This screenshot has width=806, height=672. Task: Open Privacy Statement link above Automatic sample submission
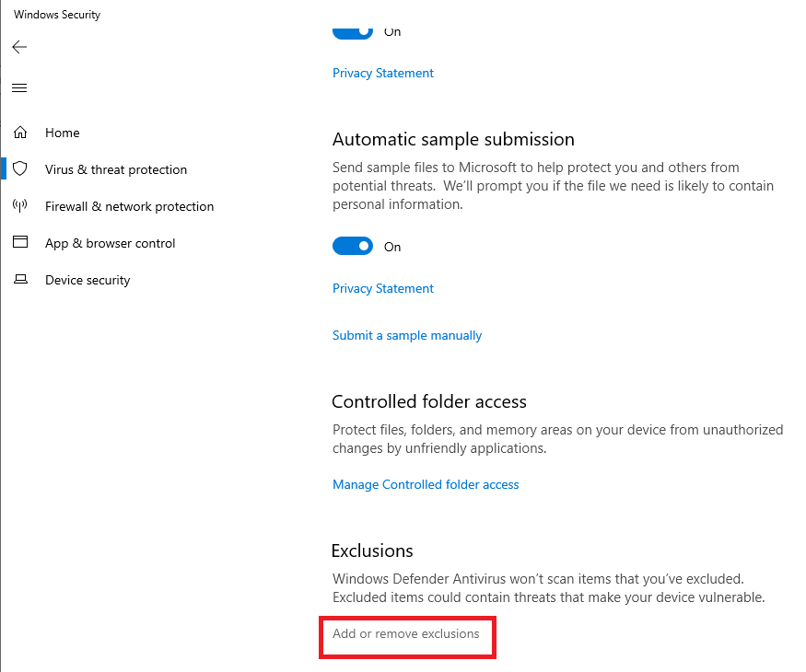point(383,73)
